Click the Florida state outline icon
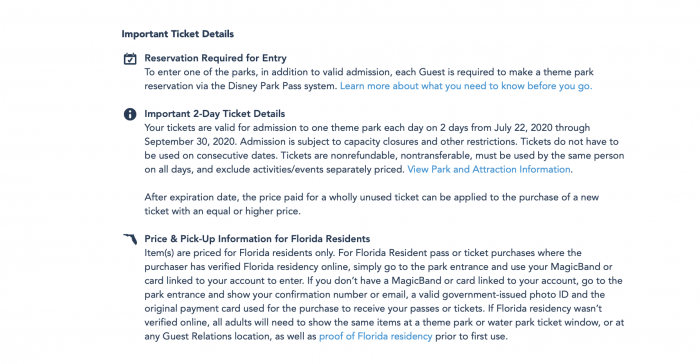 point(130,239)
